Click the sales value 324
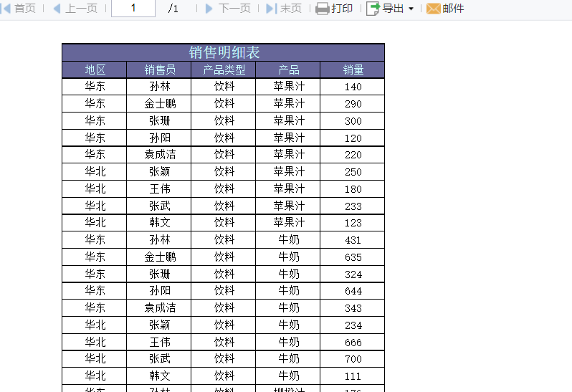The image size is (572, 392). [x=353, y=274]
